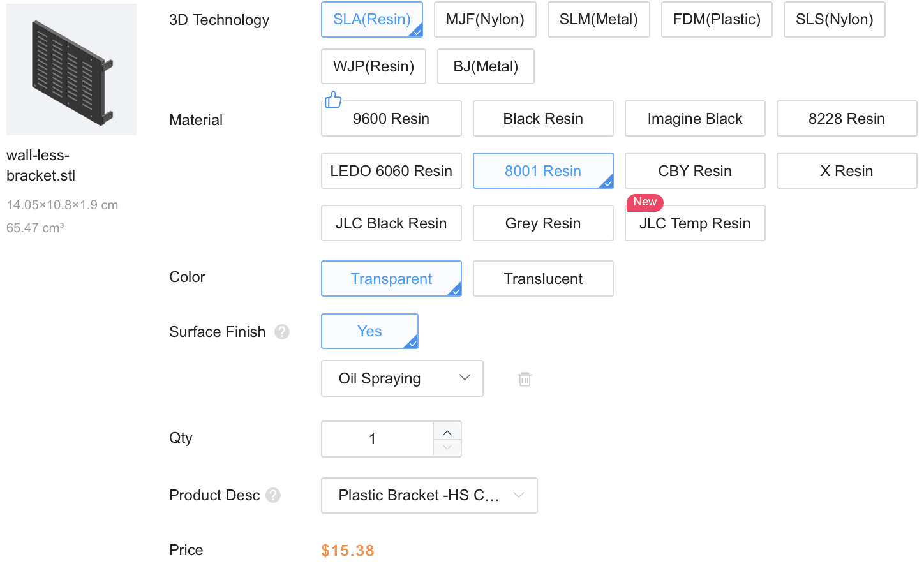The width and height of the screenshot is (924, 573).
Task: Select Imagine Black material
Action: (x=695, y=119)
